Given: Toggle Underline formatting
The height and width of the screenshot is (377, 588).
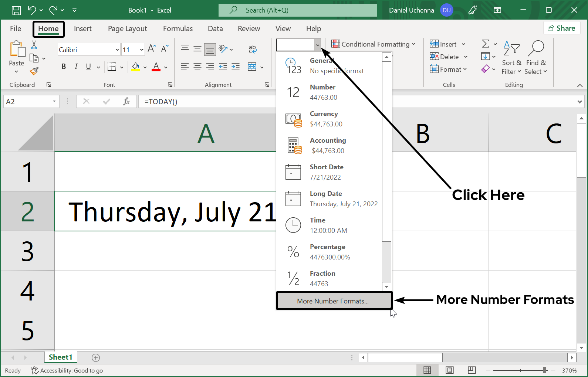Looking at the screenshot, I should (x=88, y=67).
